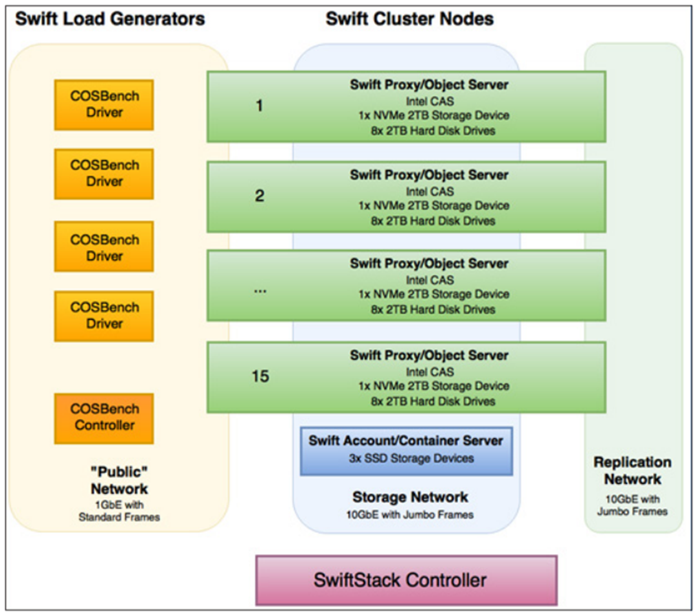Click '1x NVMe 2TB Storage Device' in node 1
Screen dimensions: 697x616
434,115
